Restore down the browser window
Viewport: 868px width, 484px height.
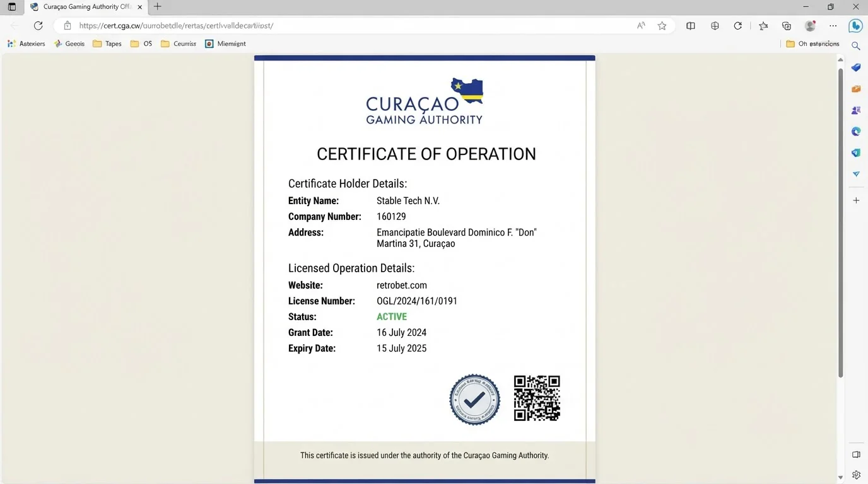tap(831, 7)
